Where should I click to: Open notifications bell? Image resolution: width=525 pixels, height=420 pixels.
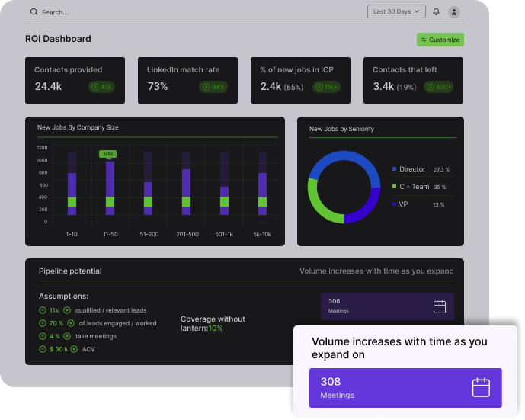click(x=436, y=11)
